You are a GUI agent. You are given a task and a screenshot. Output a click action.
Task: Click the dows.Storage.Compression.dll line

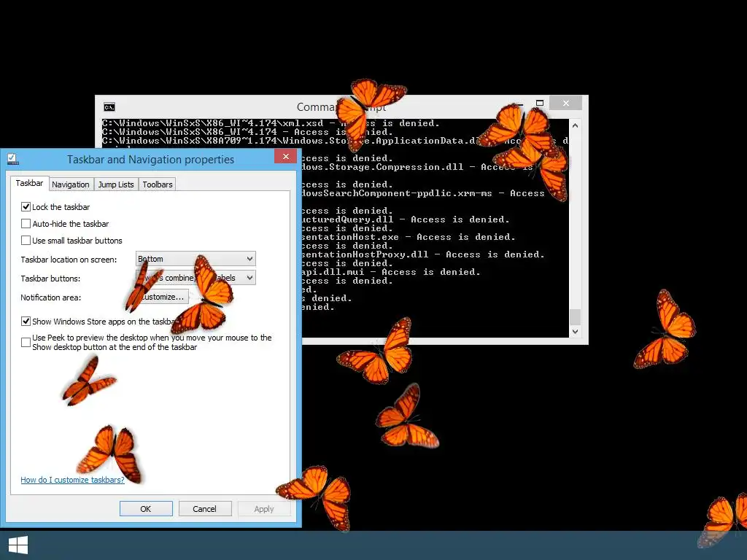point(417,167)
